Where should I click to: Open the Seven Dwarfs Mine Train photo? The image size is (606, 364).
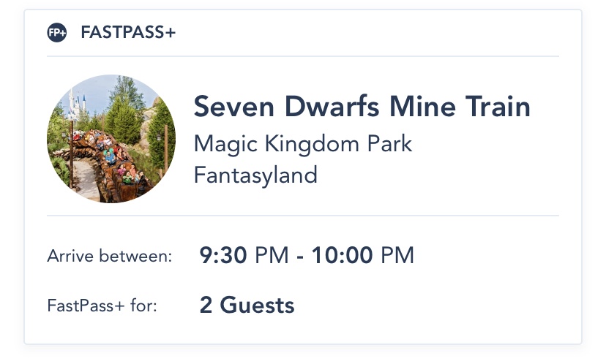(x=111, y=139)
